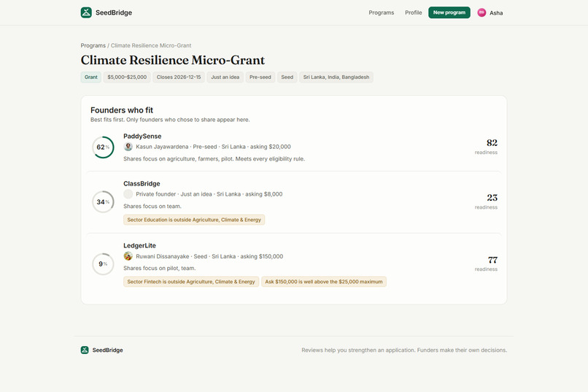Click the Just an idea stage tag
This screenshot has height=392, width=588.
pos(225,77)
